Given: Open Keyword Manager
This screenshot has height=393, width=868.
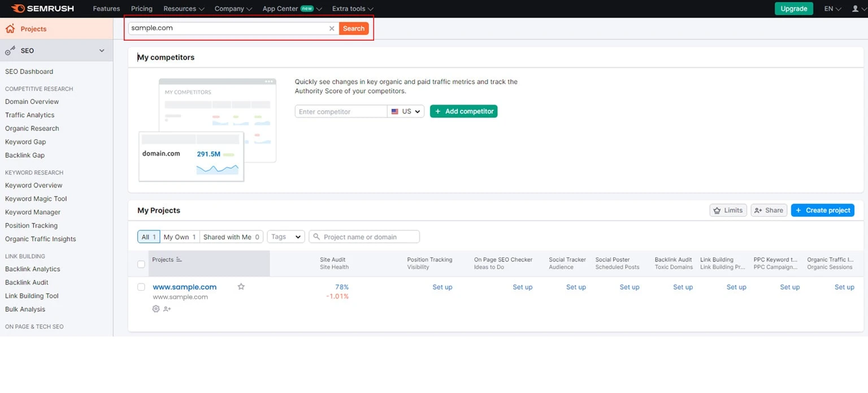Looking at the screenshot, I should click(x=33, y=212).
